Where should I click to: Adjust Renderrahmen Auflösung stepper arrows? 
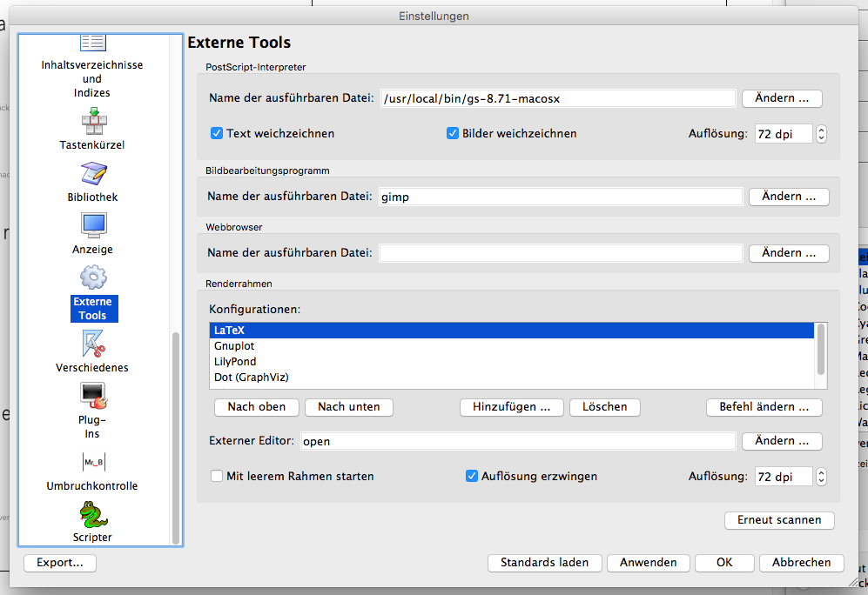click(820, 477)
